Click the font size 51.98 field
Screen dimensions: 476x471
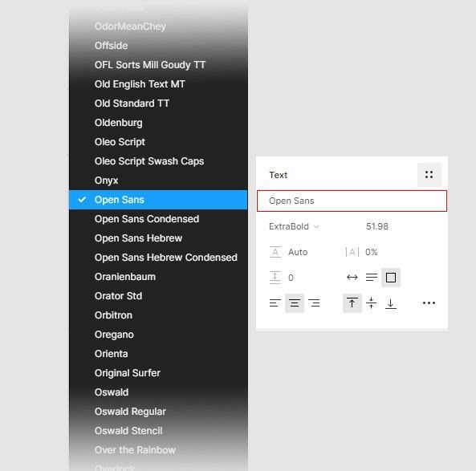(377, 226)
